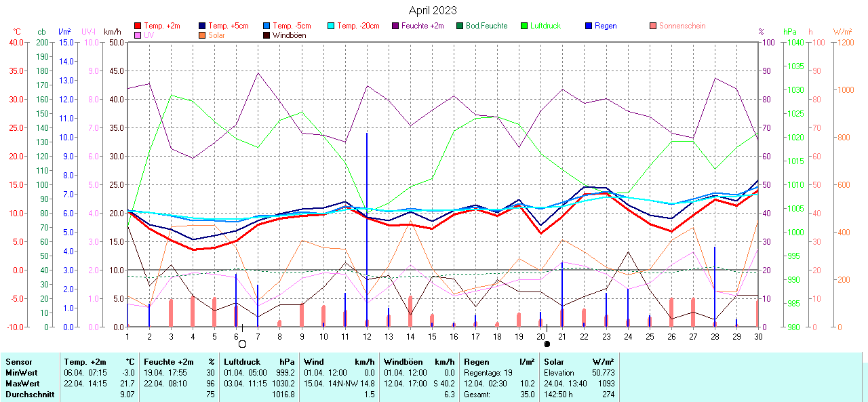
Task: Click the h axis unit above the sunshine scale
Action: [810, 32]
